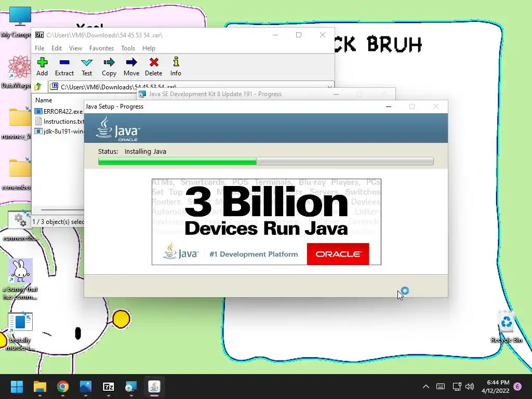Open the Favorites menu in 7-Zip
This screenshot has width=532, height=399.
101,48
